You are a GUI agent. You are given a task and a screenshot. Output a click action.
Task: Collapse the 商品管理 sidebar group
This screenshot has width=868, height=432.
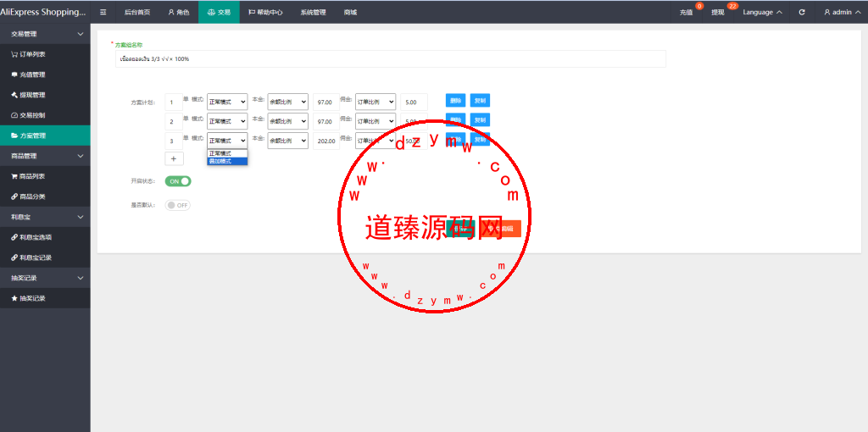pyautogui.click(x=45, y=156)
